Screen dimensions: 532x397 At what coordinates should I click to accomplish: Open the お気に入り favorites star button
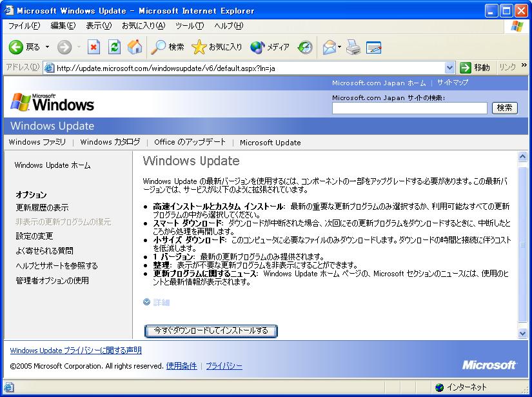217,47
